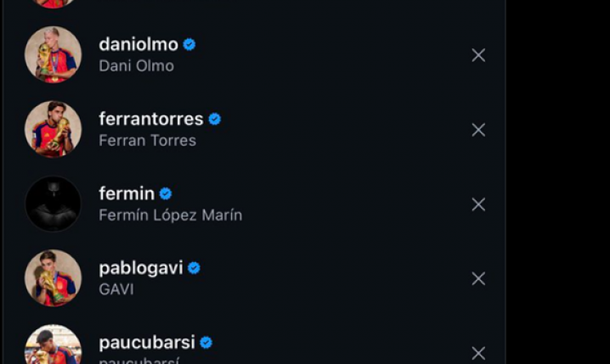Remove daniolmo from the list
The image size is (610, 364).
[x=478, y=55]
